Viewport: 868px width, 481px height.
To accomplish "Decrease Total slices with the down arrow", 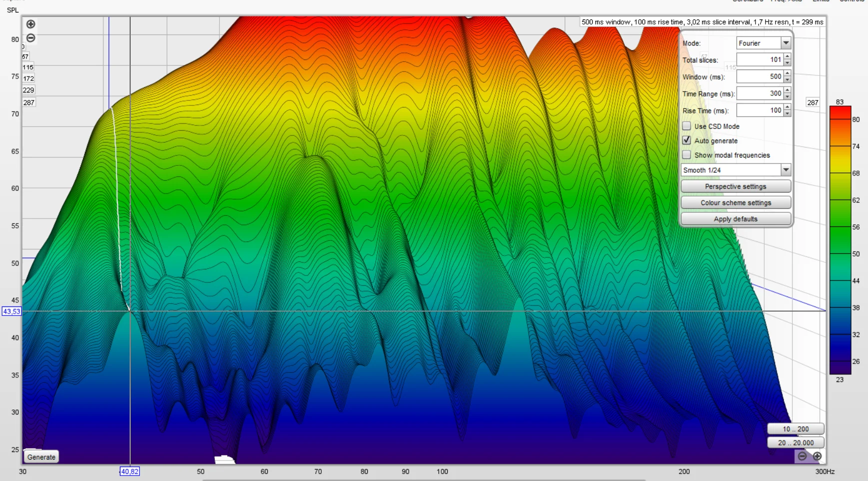I will click(x=787, y=62).
